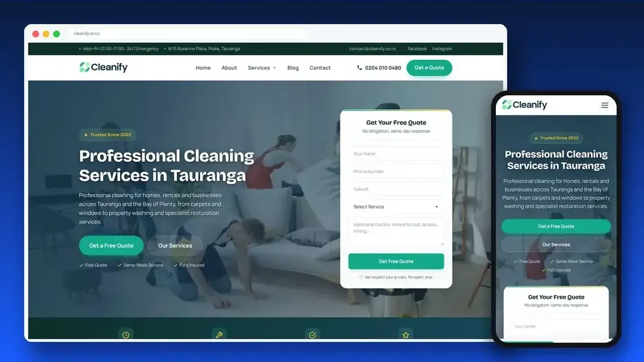This screenshot has width=644, height=362.
Task: Click the clock icon in the bottom feature bar
Action: (x=126, y=335)
